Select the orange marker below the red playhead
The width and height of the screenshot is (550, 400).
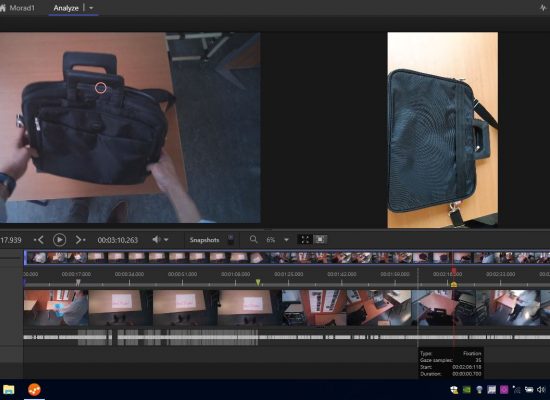point(454,284)
